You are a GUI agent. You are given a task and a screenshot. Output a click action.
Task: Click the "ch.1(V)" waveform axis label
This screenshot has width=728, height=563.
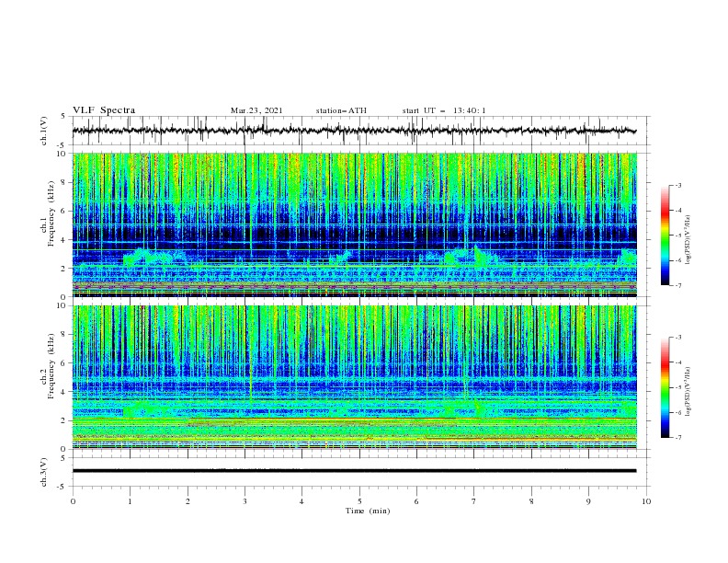(x=44, y=131)
